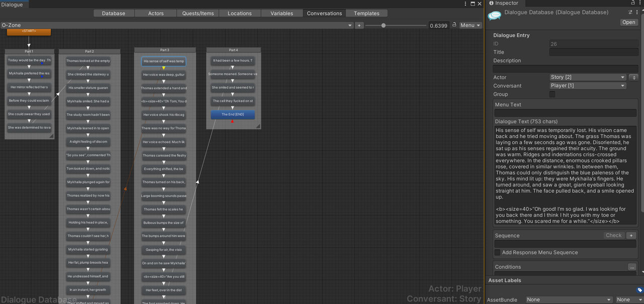Open the component presets sliders icon
This screenshot has width=644, height=304.
point(630,12)
